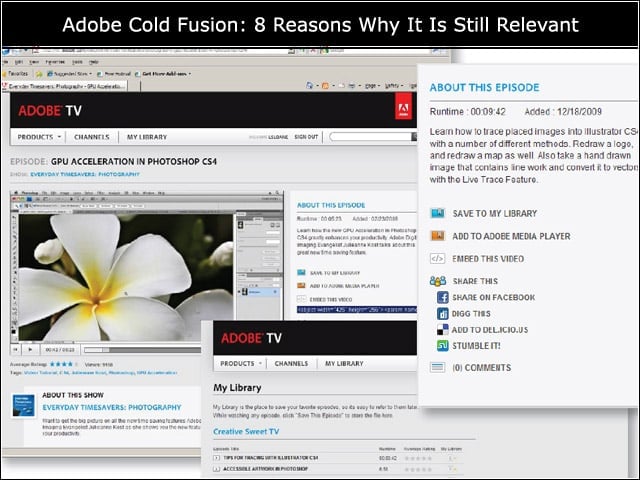The width and height of the screenshot is (640, 480).
Task: Click the Save to My Library icon in enlarged episode panel
Action: tap(438, 213)
